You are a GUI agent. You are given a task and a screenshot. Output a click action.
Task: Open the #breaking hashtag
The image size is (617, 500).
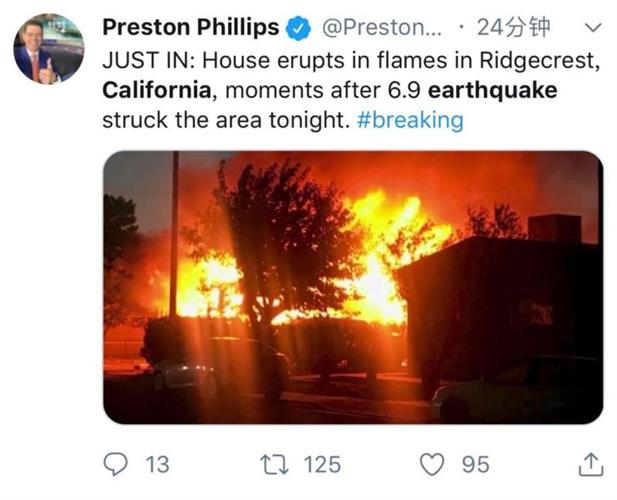[410, 121]
